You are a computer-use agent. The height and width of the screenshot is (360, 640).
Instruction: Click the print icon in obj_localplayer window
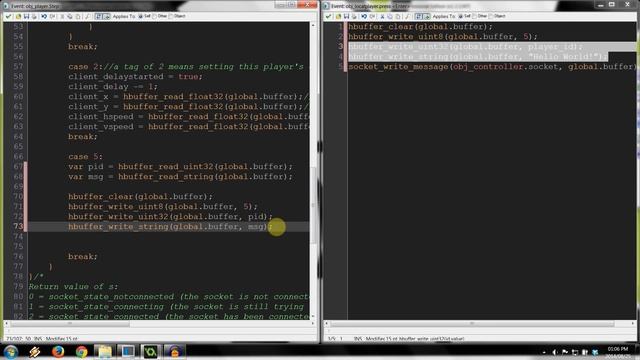354,16
